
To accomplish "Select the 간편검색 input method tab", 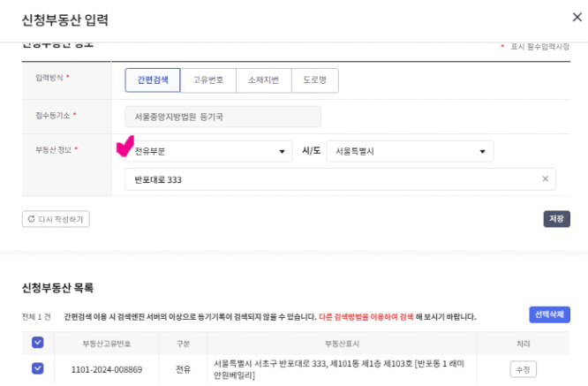I will [x=153, y=79].
